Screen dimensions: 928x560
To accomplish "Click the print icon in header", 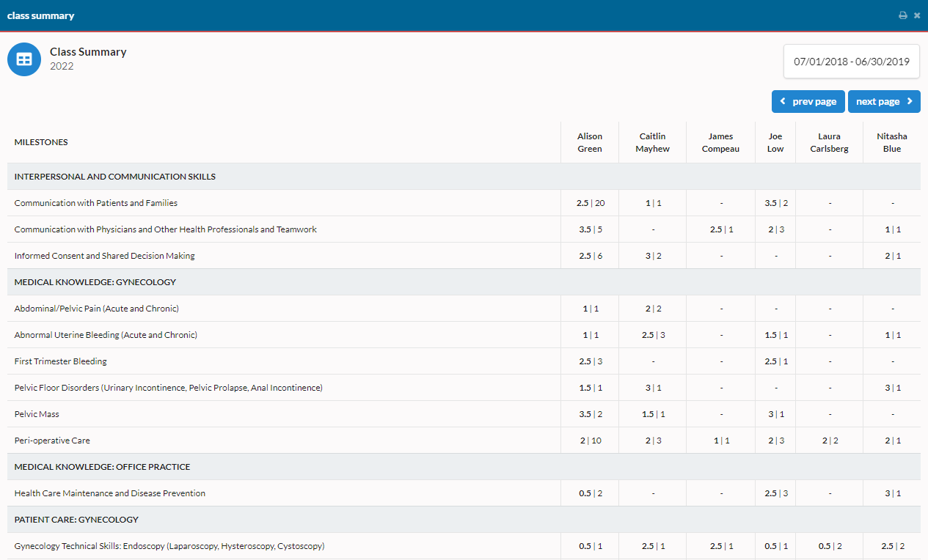I will [903, 15].
